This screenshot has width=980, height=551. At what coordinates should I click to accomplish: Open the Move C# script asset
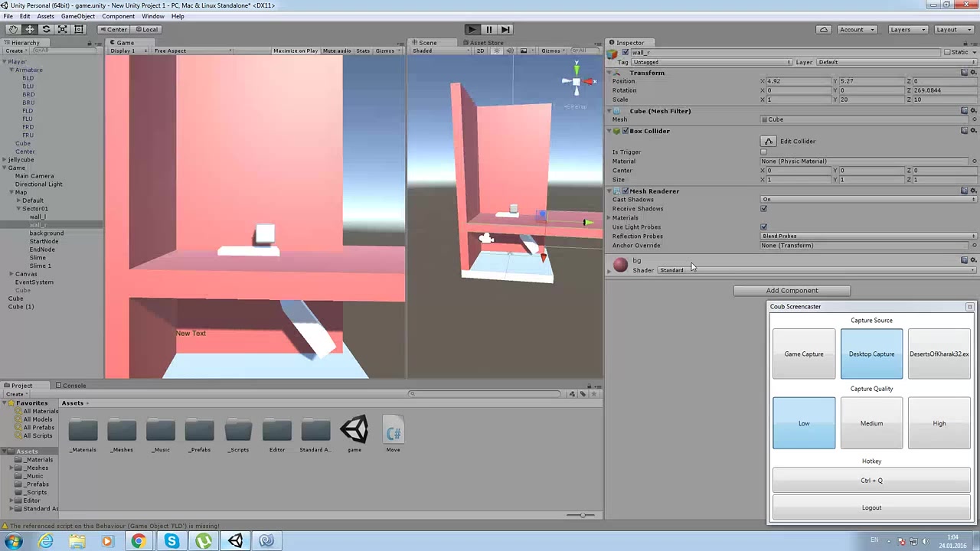(393, 432)
